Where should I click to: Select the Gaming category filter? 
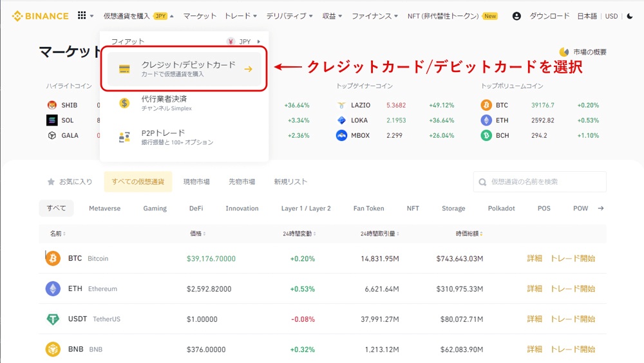pyautogui.click(x=155, y=208)
